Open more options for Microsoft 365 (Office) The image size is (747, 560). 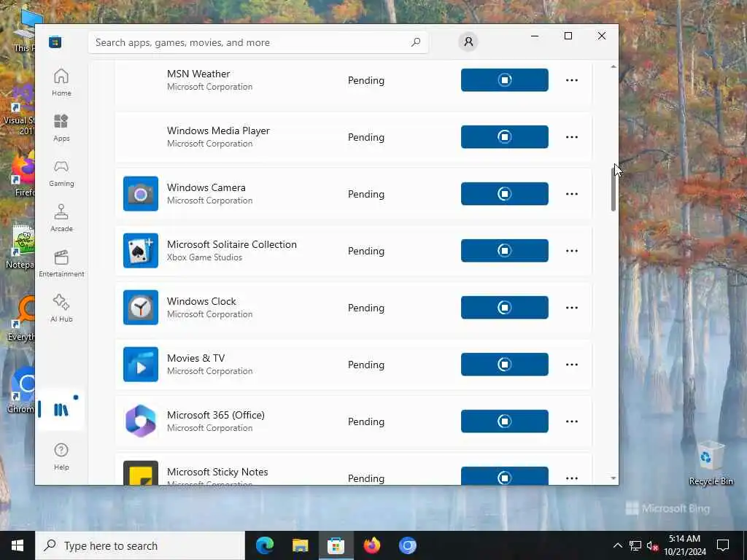[572, 421]
